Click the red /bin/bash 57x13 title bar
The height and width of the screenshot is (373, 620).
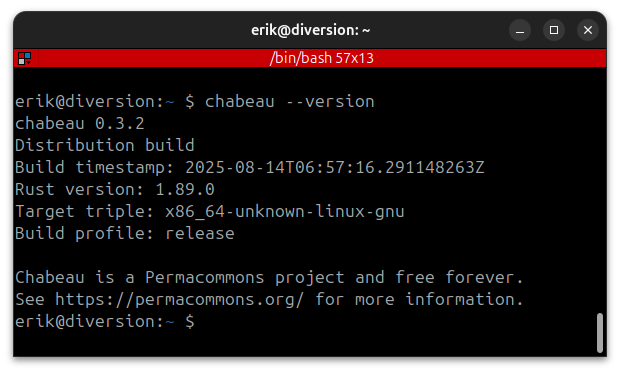310,58
